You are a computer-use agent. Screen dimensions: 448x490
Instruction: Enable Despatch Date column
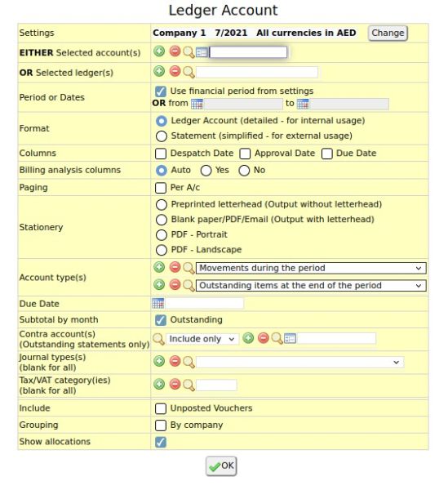click(161, 154)
